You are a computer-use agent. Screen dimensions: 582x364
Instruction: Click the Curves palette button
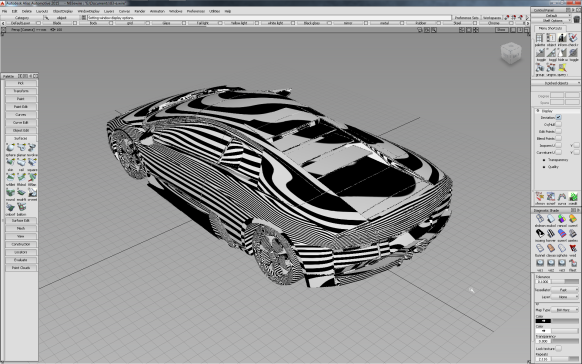(21, 115)
